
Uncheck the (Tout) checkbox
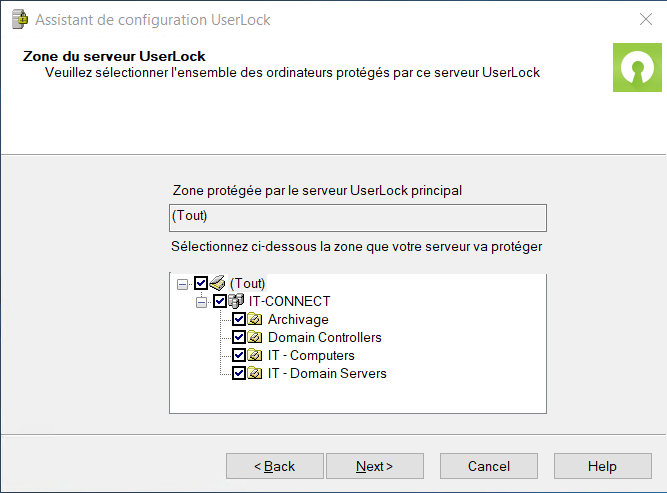pyautogui.click(x=201, y=283)
